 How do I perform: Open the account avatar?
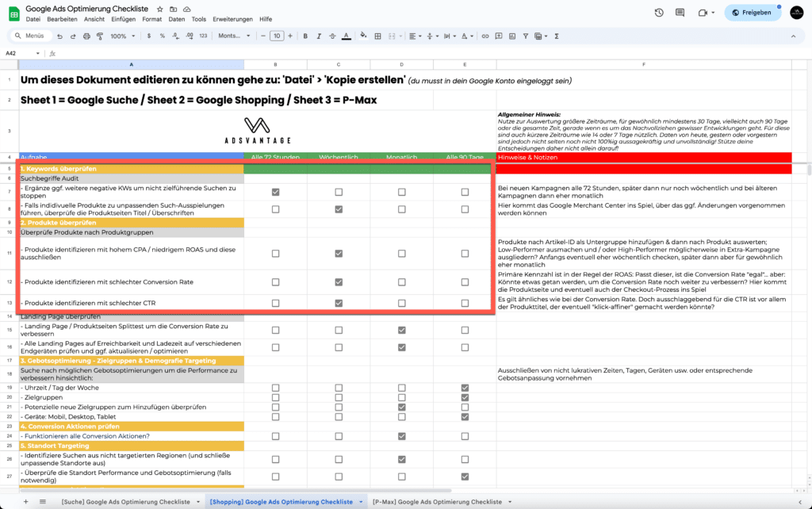[x=796, y=13]
